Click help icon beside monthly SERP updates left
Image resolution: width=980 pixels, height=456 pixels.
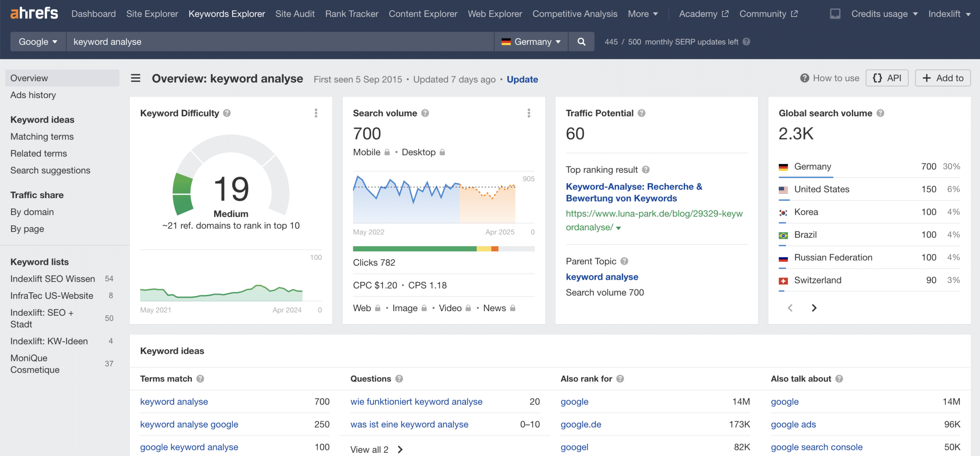(746, 42)
